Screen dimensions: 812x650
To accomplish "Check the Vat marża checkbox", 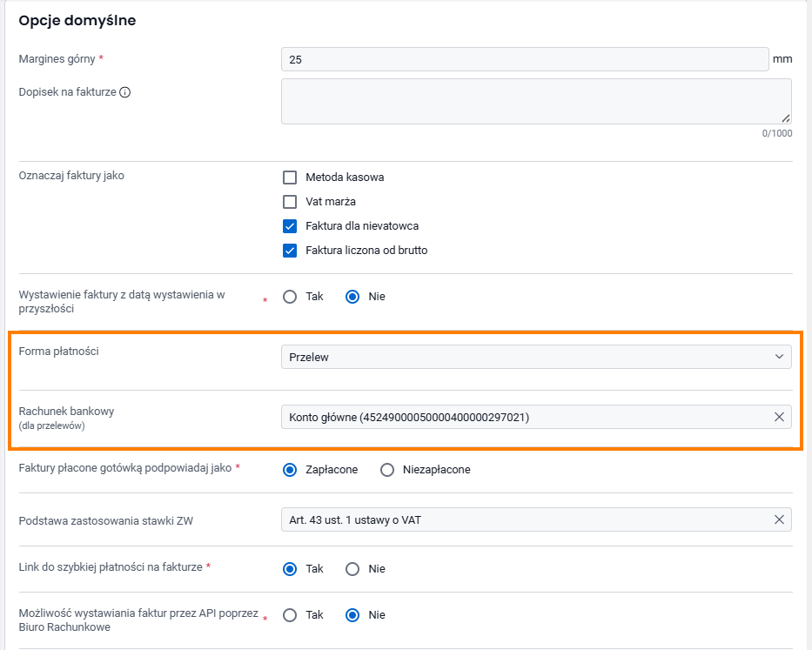I will click(290, 202).
